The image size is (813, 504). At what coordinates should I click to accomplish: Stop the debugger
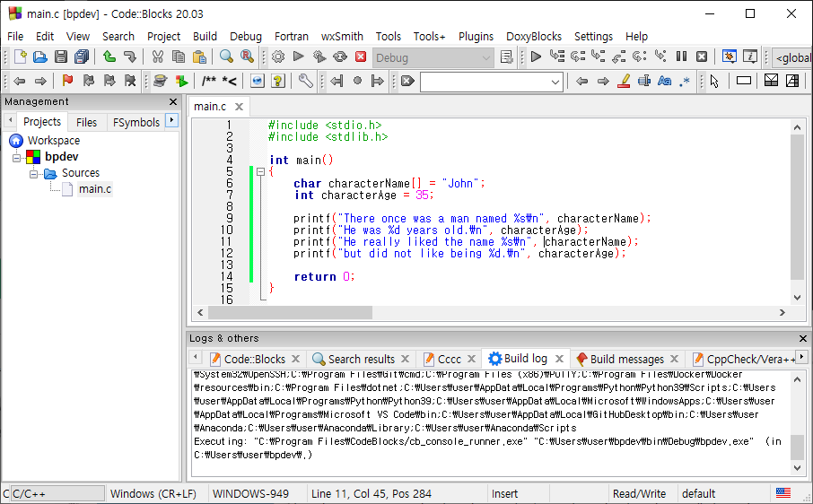[702, 56]
